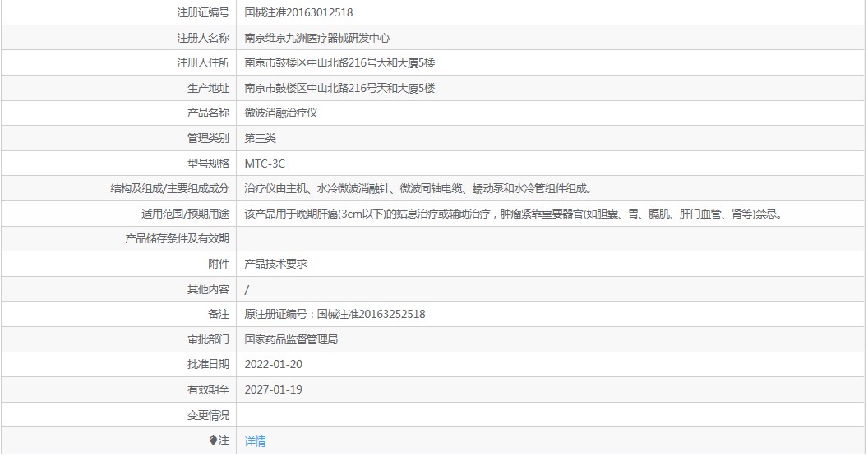Viewport: 868px width, 456px height.
Task: Click the 结构及组成/主要组成成分 label
Action: click(169, 188)
